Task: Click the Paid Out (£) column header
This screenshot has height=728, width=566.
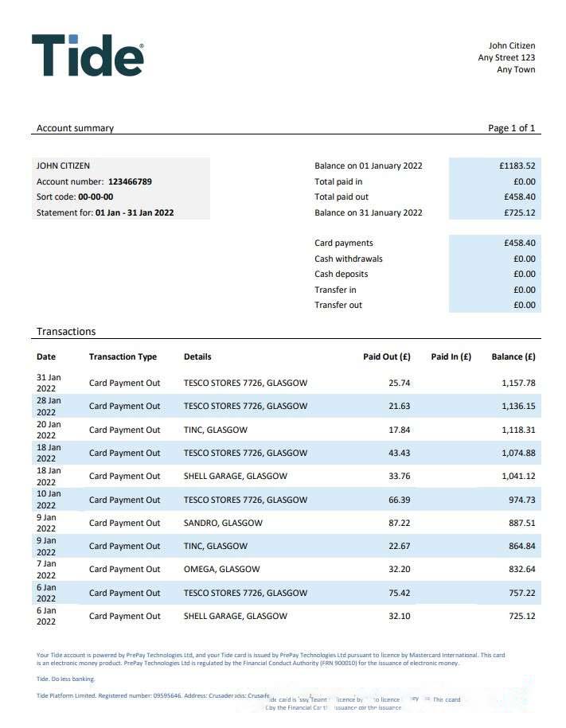Action: [x=386, y=356]
